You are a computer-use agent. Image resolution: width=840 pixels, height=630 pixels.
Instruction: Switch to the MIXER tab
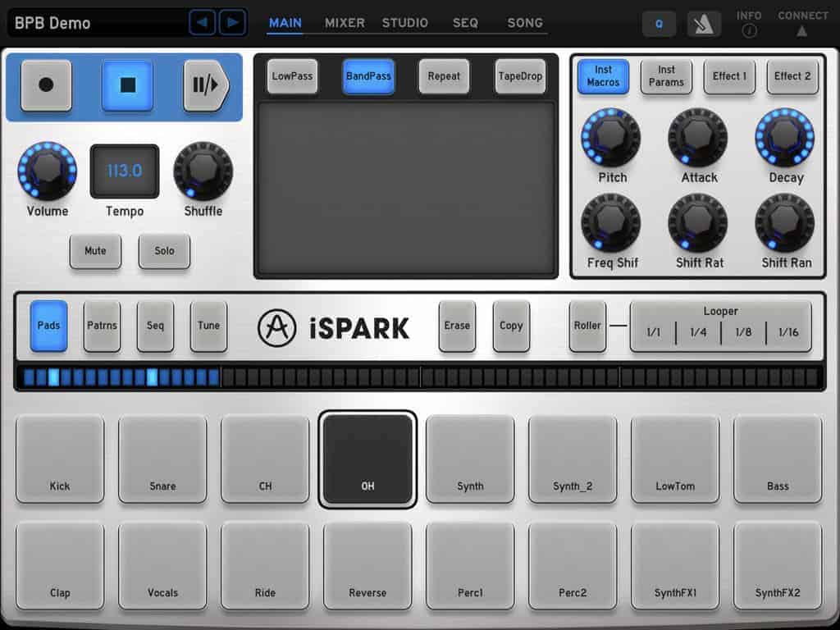(345, 23)
